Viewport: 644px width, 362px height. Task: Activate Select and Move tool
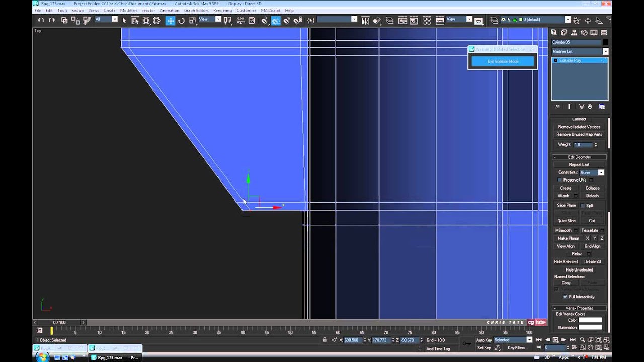(171, 20)
